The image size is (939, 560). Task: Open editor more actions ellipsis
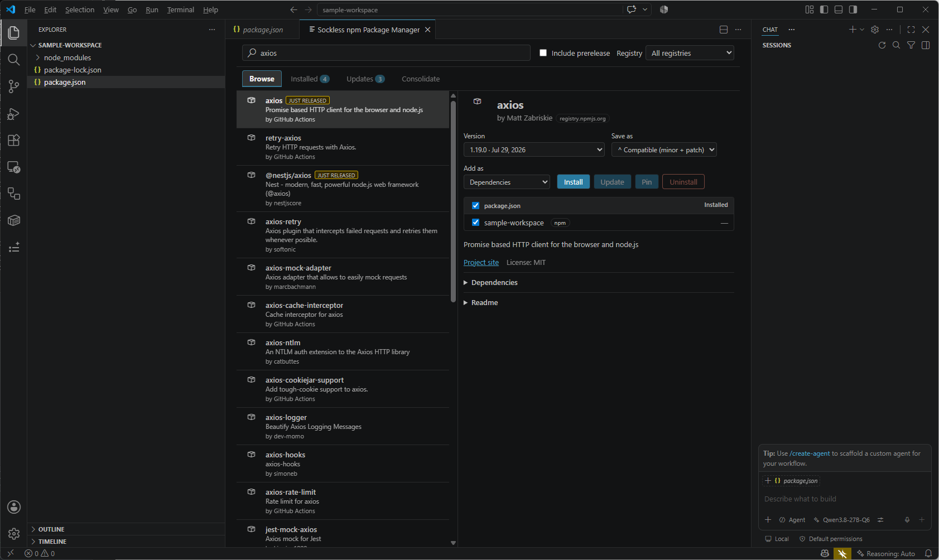[738, 30]
